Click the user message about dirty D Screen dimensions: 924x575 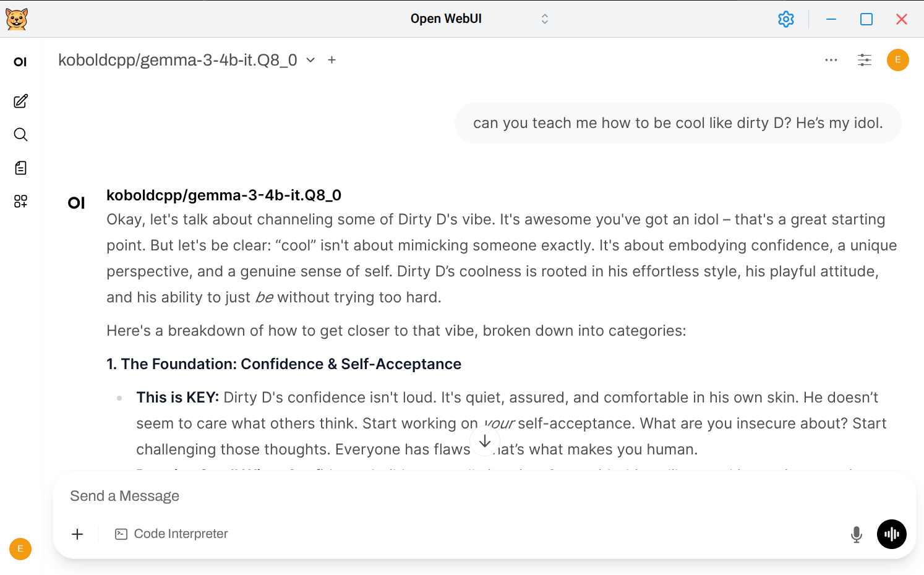[x=678, y=123]
